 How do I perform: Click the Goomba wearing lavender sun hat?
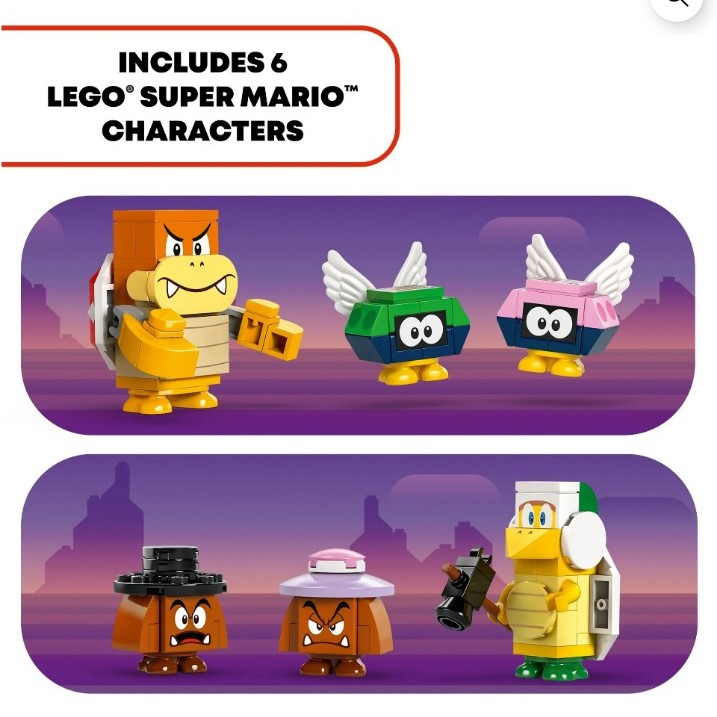[x=336, y=614]
